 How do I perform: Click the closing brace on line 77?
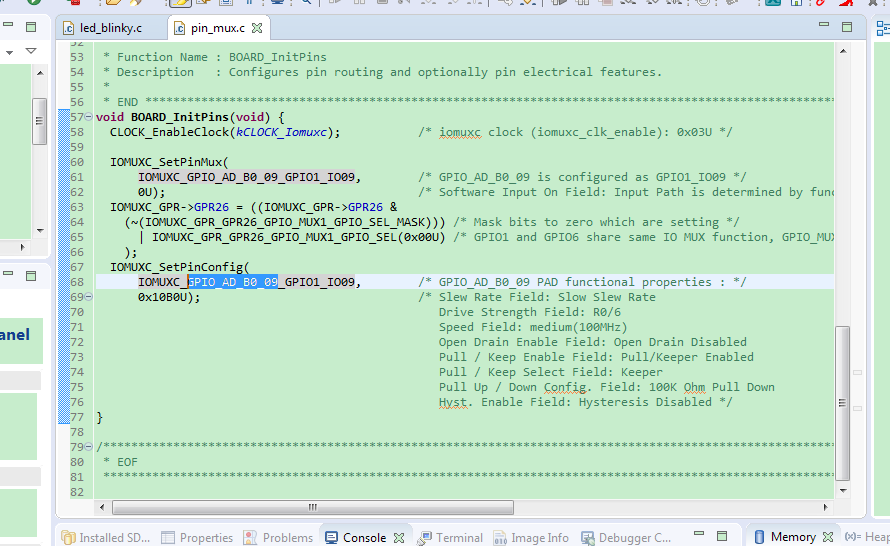coord(100,418)
